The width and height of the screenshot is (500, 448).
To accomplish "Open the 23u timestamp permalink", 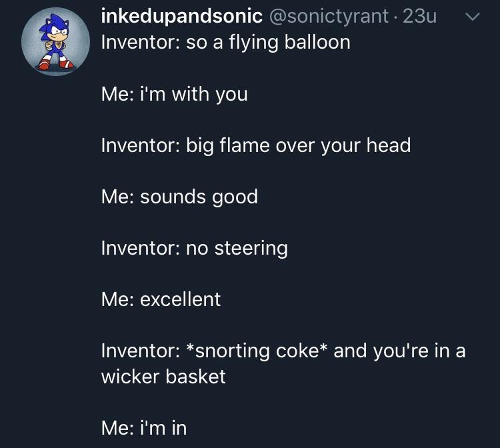I will coord(419,16).
